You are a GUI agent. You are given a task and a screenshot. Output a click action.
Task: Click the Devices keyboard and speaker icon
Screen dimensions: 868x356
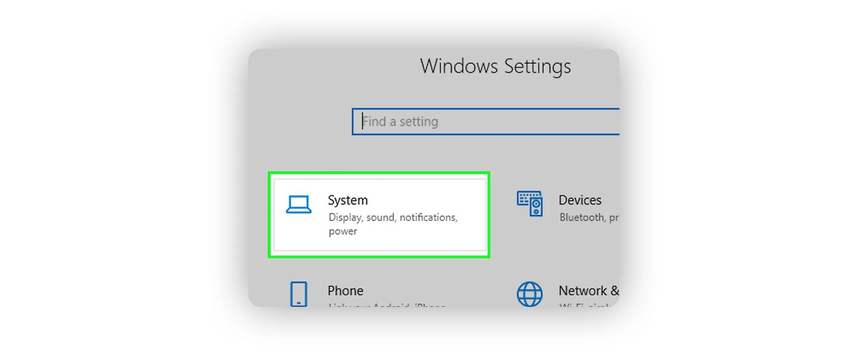click(529, 203)
